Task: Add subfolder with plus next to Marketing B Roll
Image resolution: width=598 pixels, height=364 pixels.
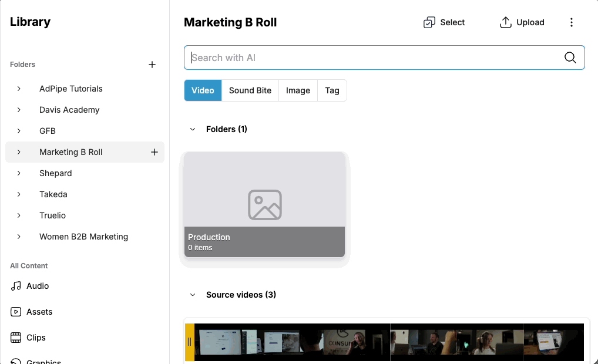Action: [x=154, y=152]
